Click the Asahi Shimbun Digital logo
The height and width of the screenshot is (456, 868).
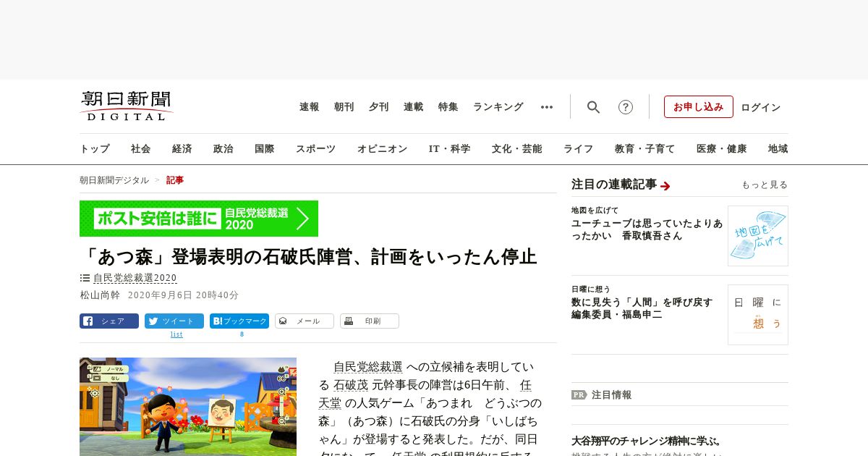[x=127, y=106]
